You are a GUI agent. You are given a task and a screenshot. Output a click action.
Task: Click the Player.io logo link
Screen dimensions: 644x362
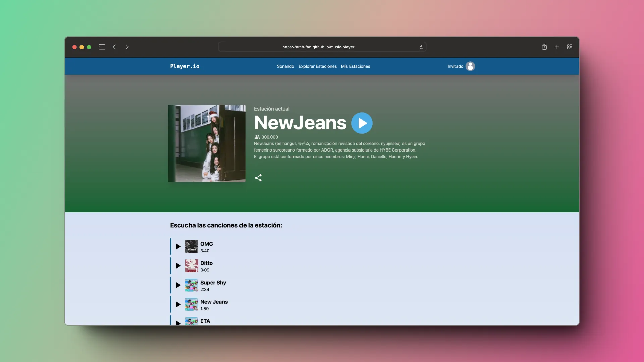(x=184, y=66)
